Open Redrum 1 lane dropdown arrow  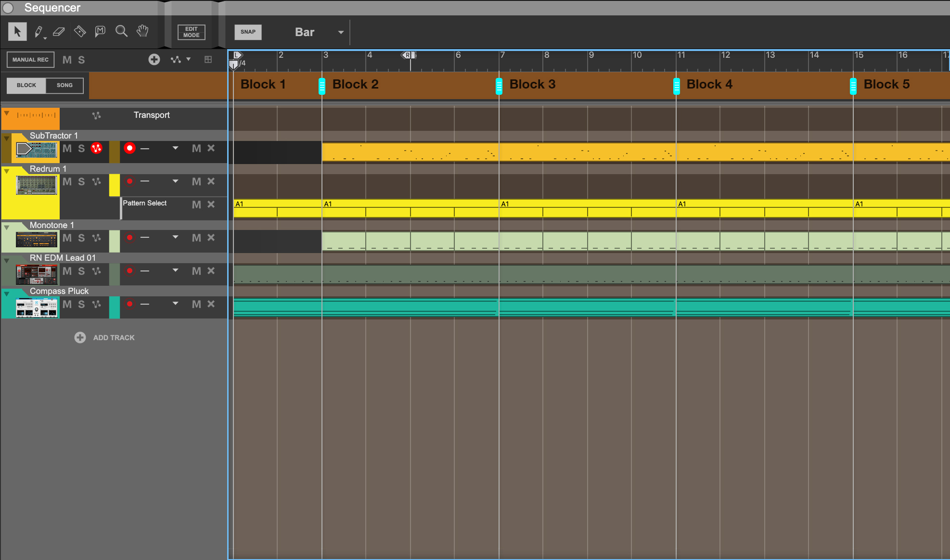[175, 181]
